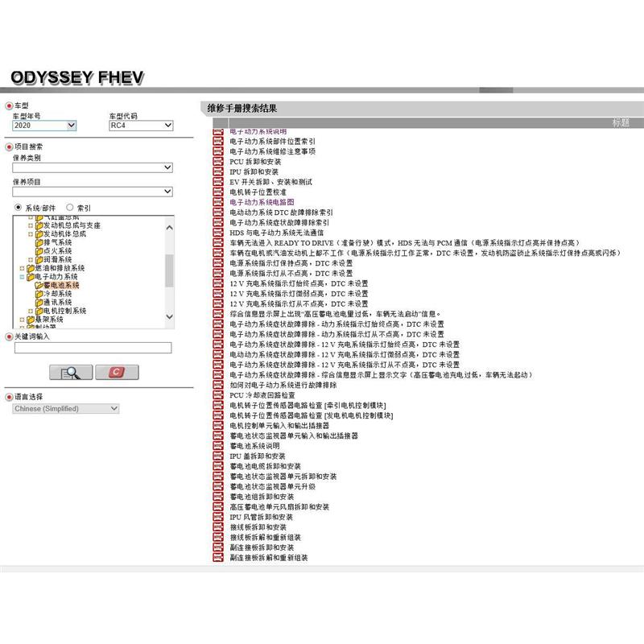Open link 蓄电池状态监视器单元拆卸和安装
The image size is (644, 644).
coord(283,477)
